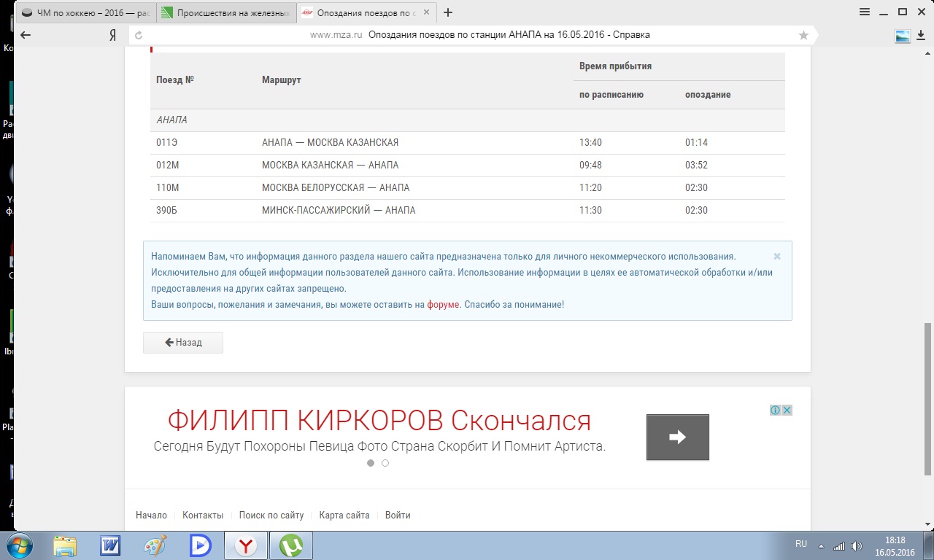Screen dimensions: 934x560
Task: Dismiss the blue info notice with X
Action: (x=777, y=257)
